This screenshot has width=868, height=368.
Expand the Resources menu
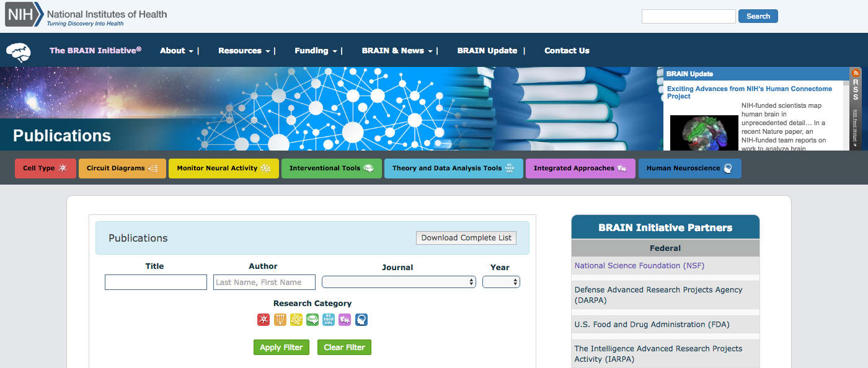[x=244, y=51]
